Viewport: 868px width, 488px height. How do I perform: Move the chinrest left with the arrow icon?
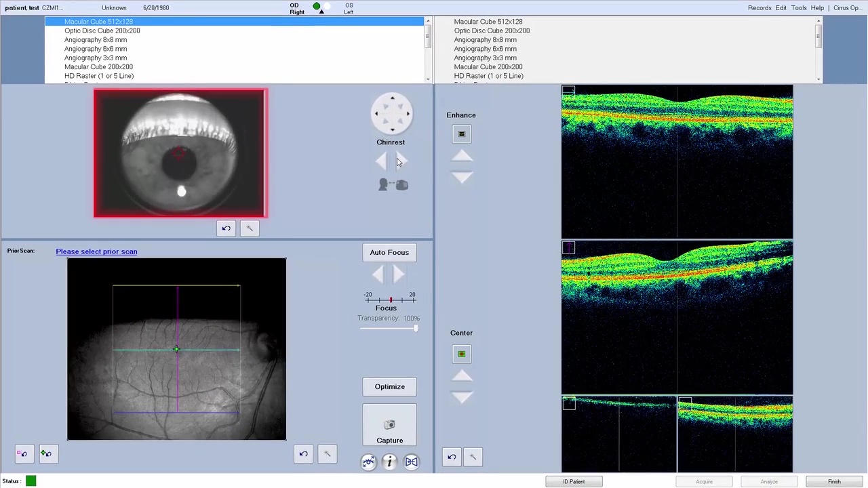click(x=381, y=161)
